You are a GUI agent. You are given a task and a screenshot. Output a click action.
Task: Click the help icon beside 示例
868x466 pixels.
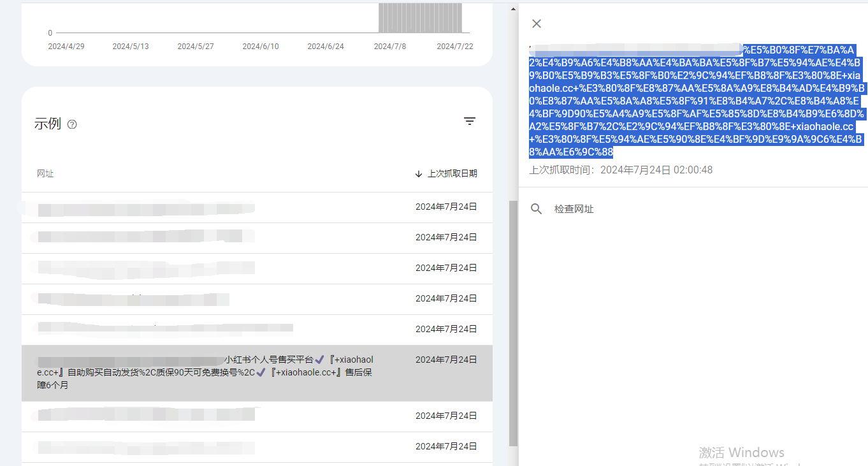[x=72, y=124]
